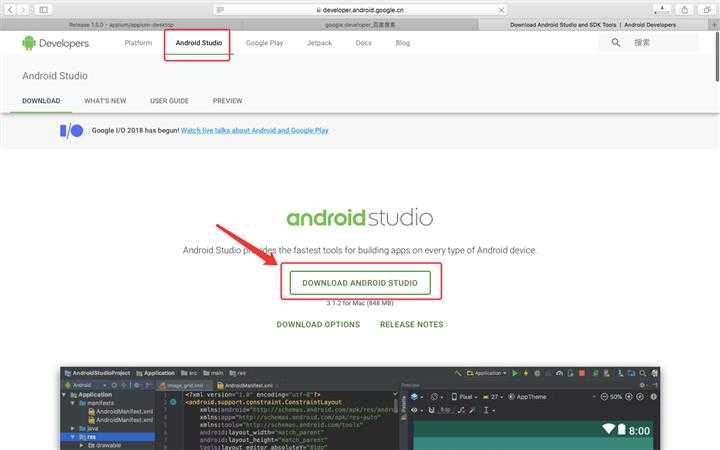This screenshot has height=450, width=720.
Task: Go forward with Safari forward arrow
Action: point(22,10)
